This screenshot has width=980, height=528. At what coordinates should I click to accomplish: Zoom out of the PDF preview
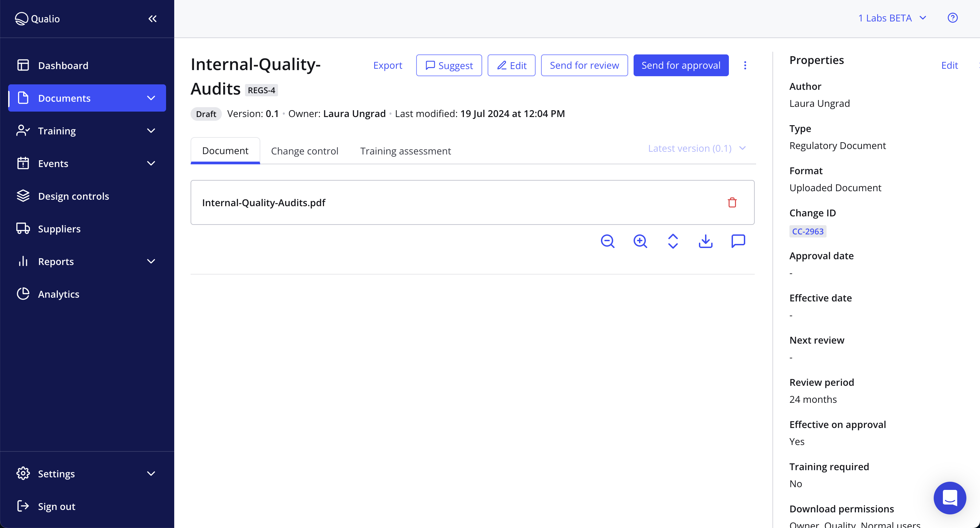(x=607, y=241)
